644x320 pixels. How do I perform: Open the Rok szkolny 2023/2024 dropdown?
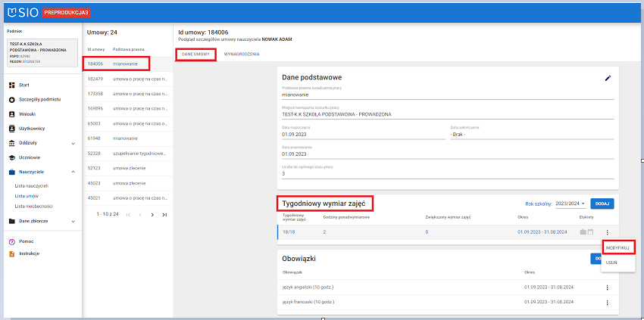571,203
